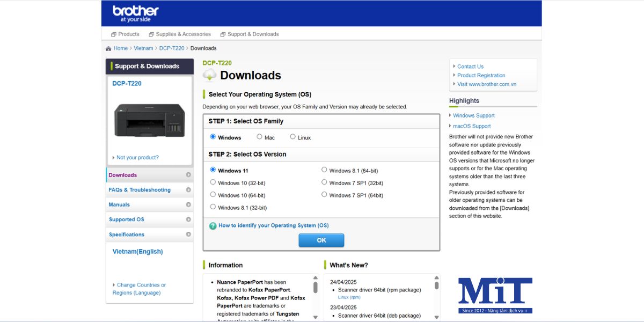
Task: Select Windows 7 SP1 (32bit) option
Action: [x=324, y=182]
